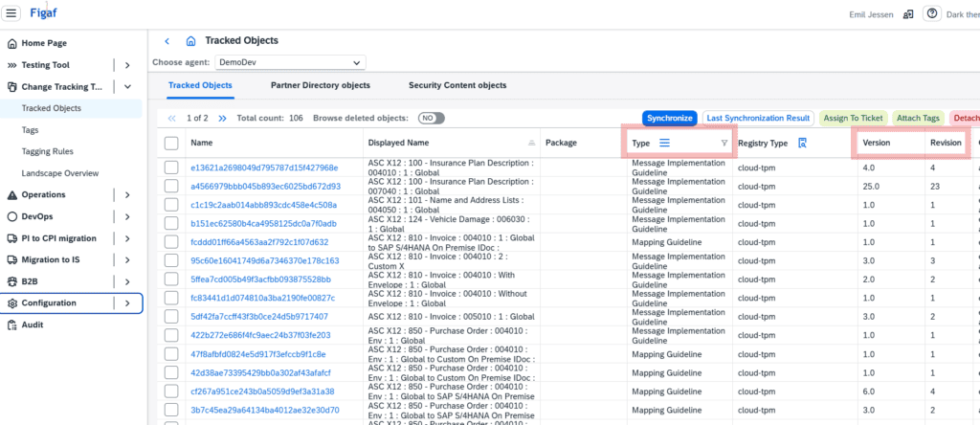Switch to the Tracked Objects tab
980x425 pixels.
point(200,85)
